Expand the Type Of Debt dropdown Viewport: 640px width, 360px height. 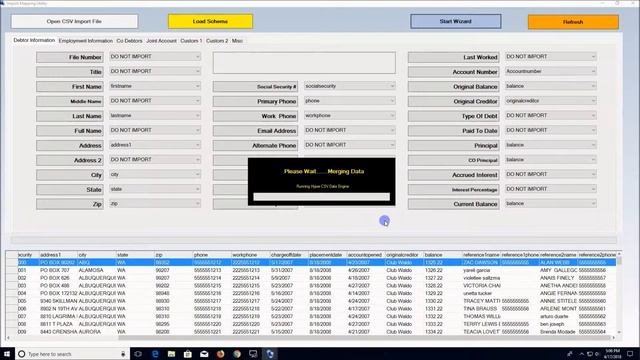click(551, 116)
